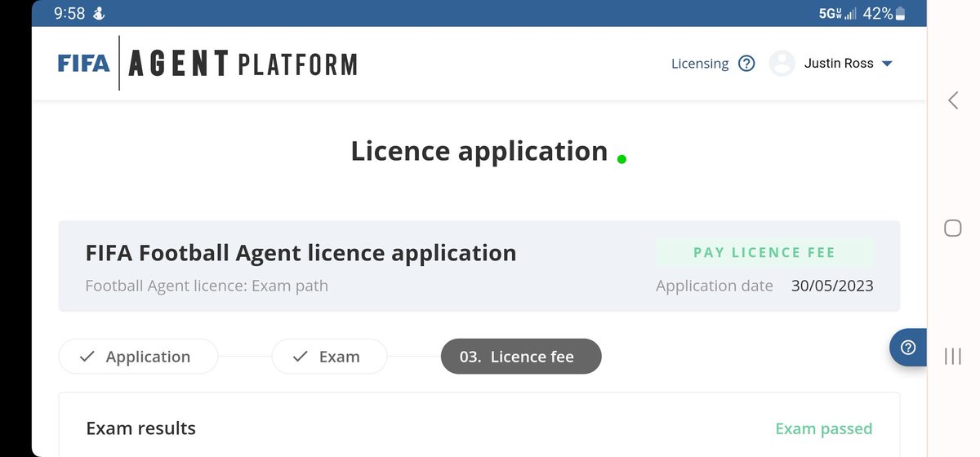Tap the Android home button
The image size is (980, 457).
click(x=952, y=228)
